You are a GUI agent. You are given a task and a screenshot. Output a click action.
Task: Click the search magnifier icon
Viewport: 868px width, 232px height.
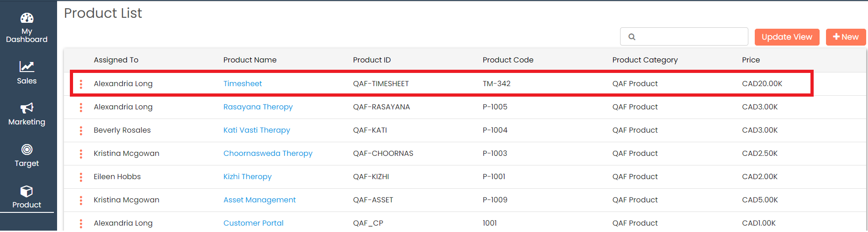pos(632,37)
